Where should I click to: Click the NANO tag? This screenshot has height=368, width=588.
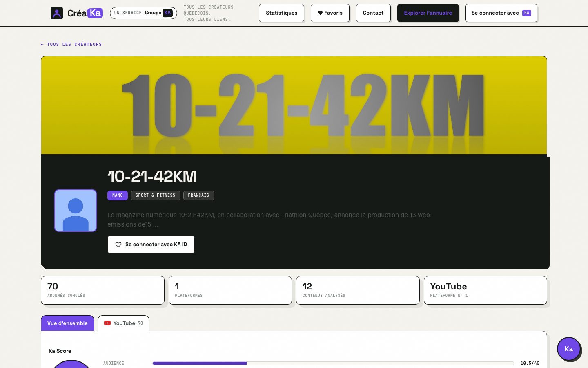(x=118, y=195)
